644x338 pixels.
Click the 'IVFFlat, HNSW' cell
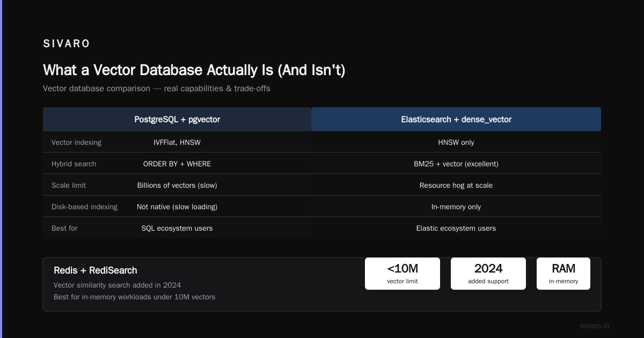pyautogui.click(x=177, y=142)
